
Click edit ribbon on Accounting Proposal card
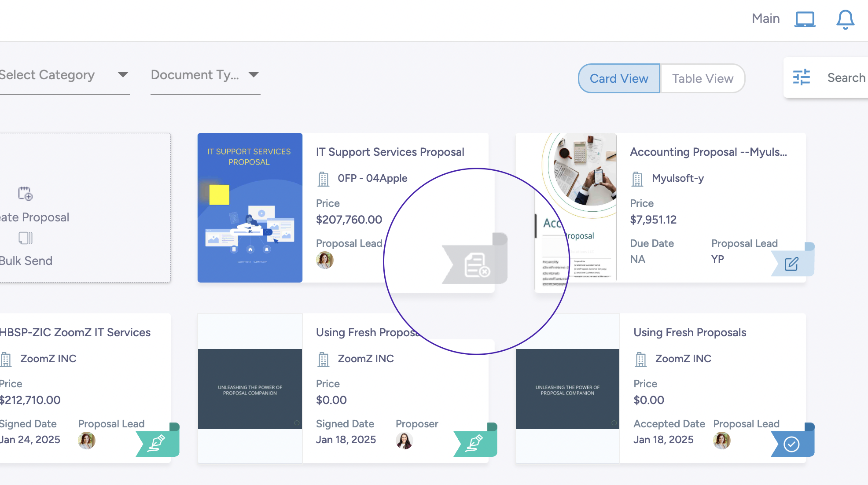coord(792,264)
